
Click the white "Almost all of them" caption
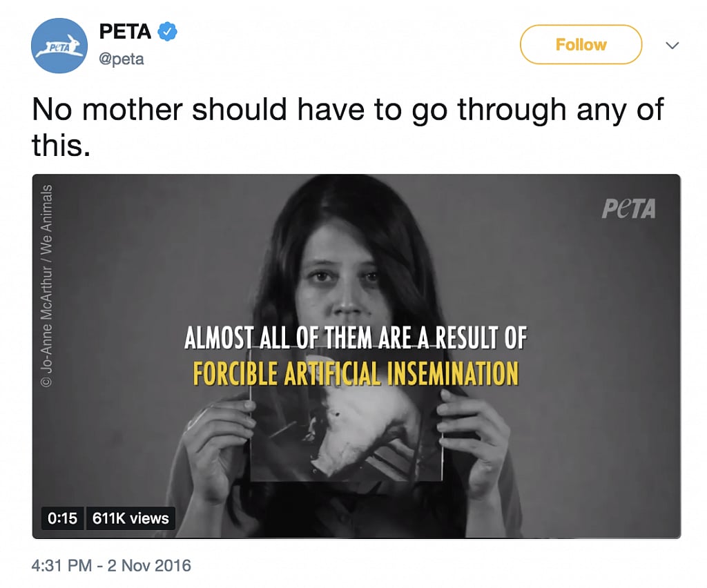tap(356, 339)
